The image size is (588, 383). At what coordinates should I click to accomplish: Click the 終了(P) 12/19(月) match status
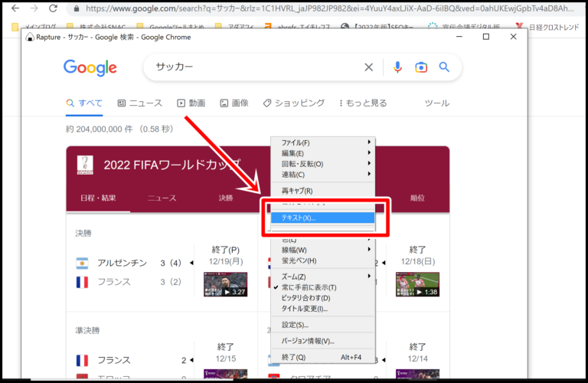(x=226, y=255)
